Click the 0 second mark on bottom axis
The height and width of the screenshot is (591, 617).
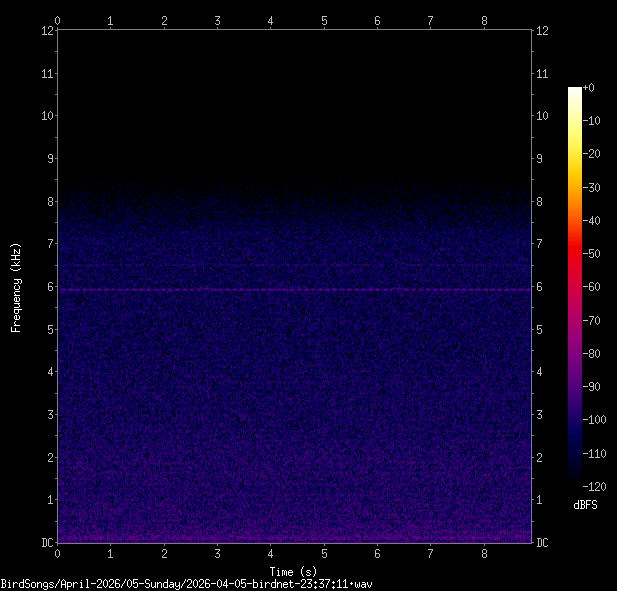58,554
